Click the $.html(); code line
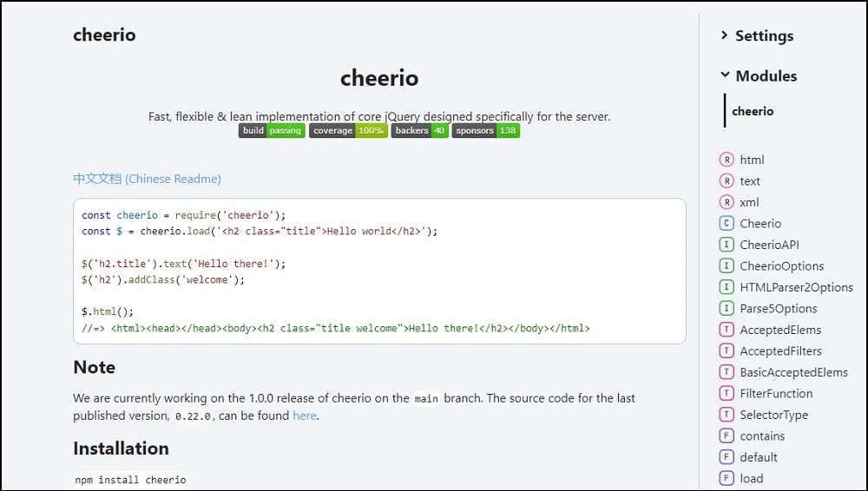Image resolution: width=868 pixels, height=491 pixels. pos(108,311)
